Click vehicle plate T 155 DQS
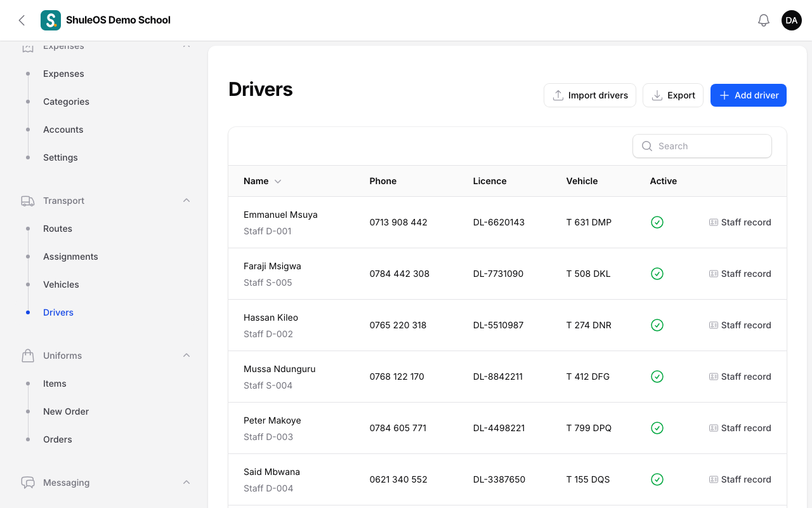Viewport: 812px width, 508px height. [x=588, y=479]
